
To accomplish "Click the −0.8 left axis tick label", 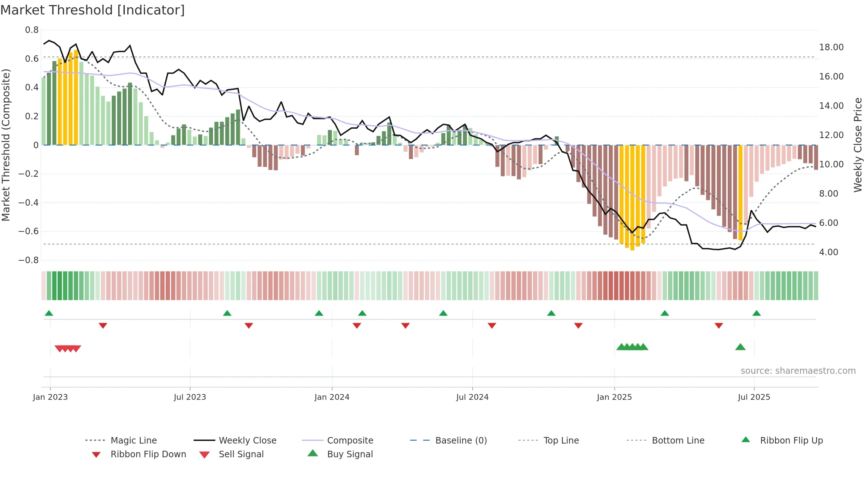I will coord(29,260).
